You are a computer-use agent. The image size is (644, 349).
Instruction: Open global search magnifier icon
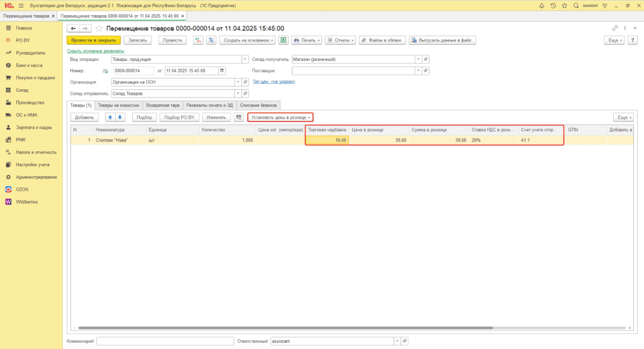[576, 6]
